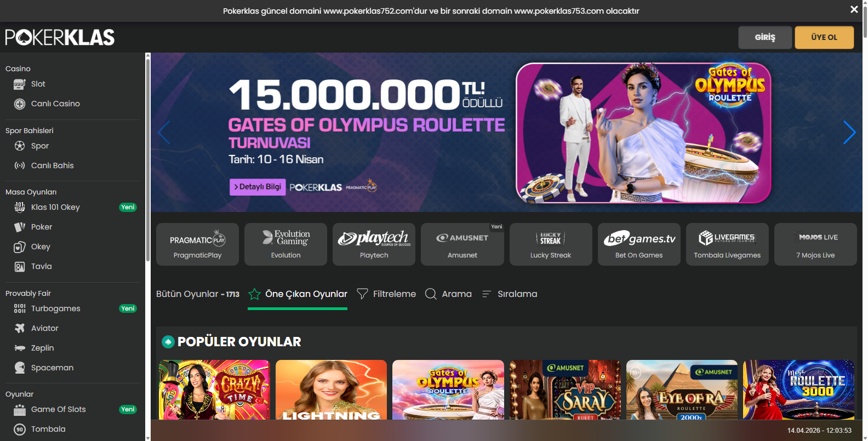
Task: Click the date and time 14.04.2026 text
Action: click(819, 431)
